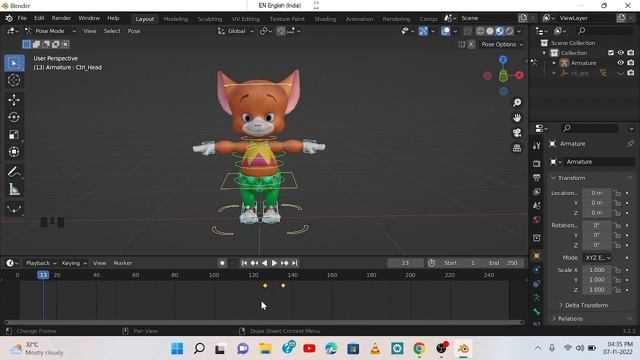Switch to the Modeling workspace tab

(x=176, y=19)
